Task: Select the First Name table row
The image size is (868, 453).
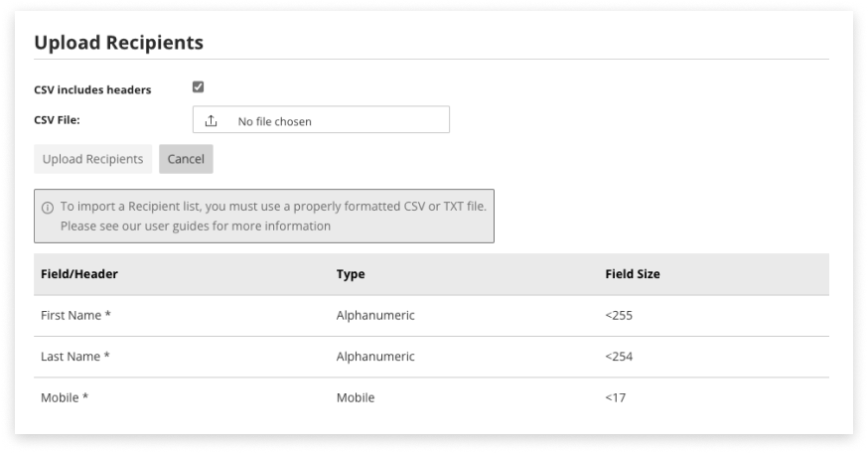Action: pyautogui.click(x=431, y=316)
